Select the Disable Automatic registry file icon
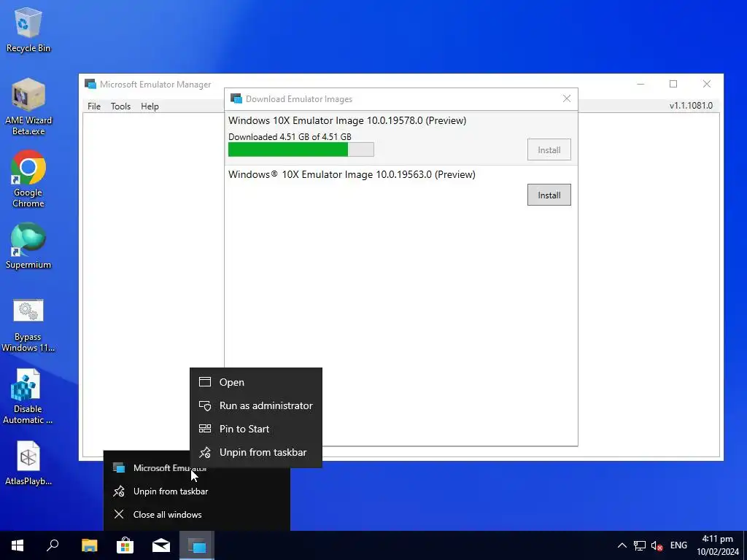 (x=28, y=397)
